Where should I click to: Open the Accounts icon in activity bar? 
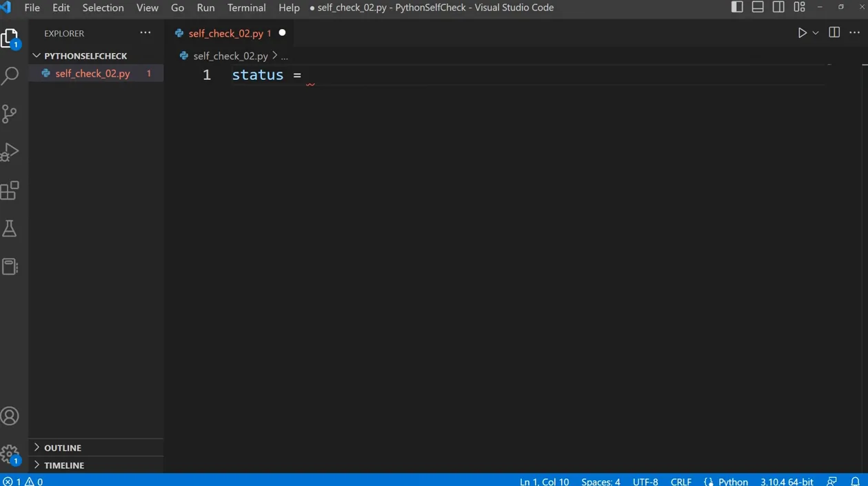pyautogui.click(x=10, y=416)
